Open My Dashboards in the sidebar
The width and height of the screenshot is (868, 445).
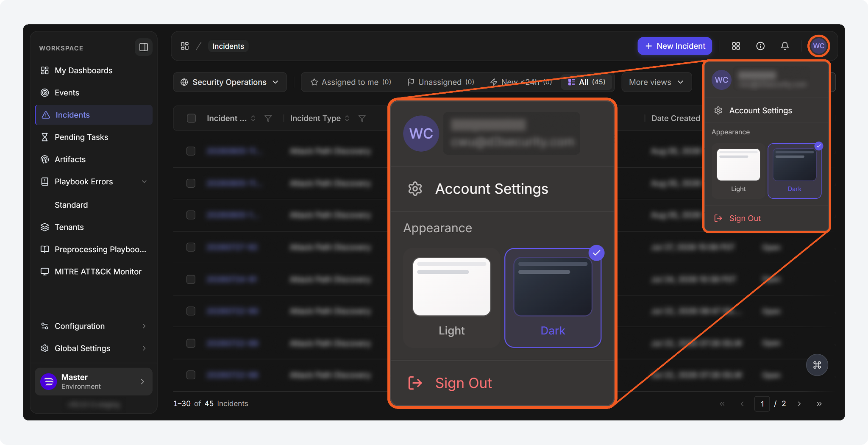click(x=94, y=70)
